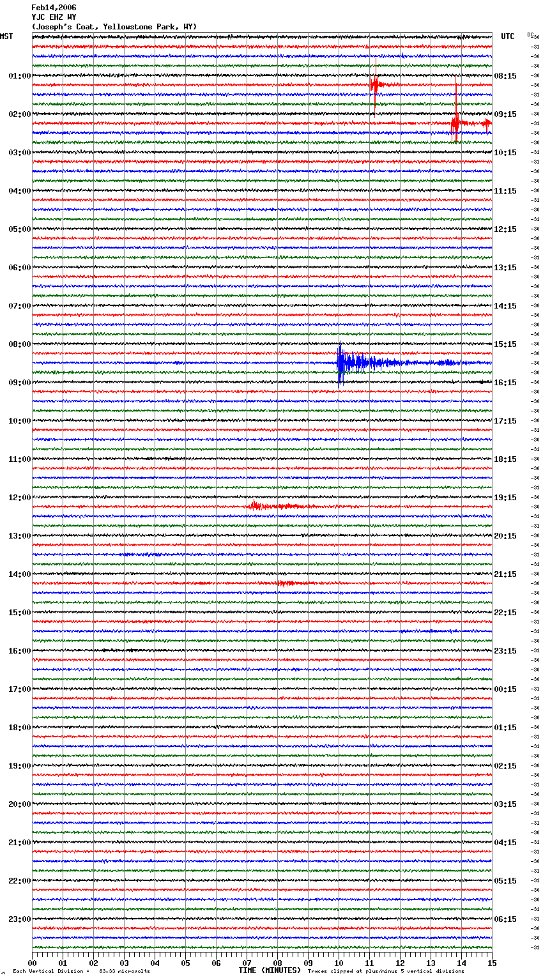Screen dimensions: 543x980
Task: Click the 06 minute tick label
Action: [x=216, y=963]
